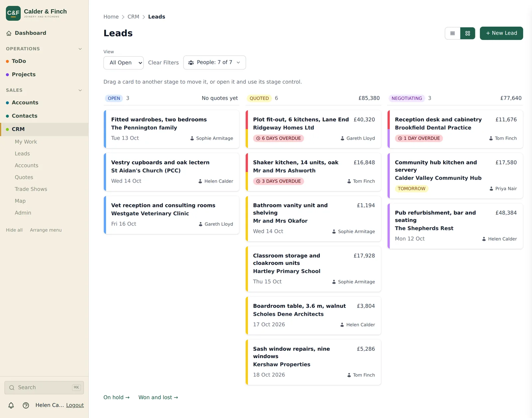Click Home in the breadcrumb
532x418 pixels.
[x=111, y=17]
